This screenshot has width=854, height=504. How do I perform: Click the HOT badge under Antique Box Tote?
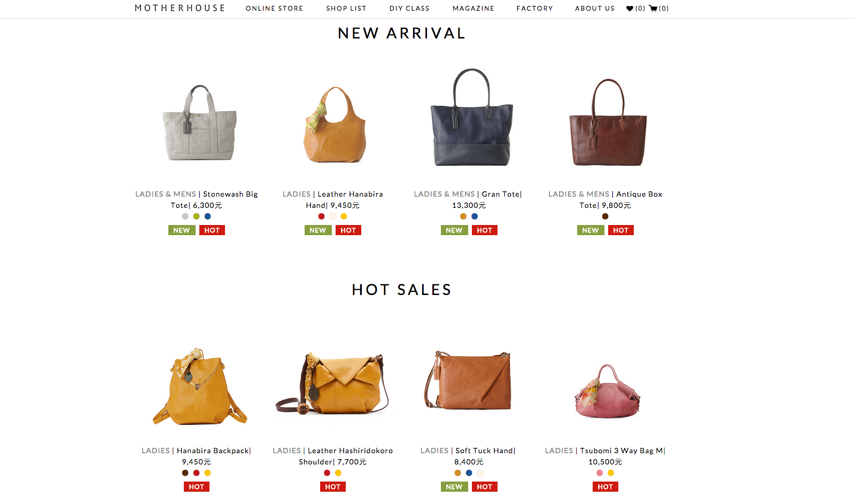(620, 230)
